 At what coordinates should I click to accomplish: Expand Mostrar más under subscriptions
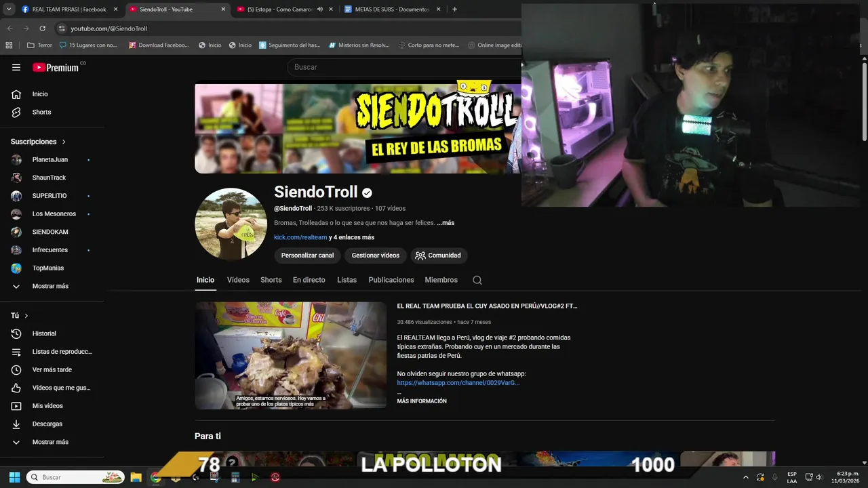pyautogui.click(x=52, y=286)
